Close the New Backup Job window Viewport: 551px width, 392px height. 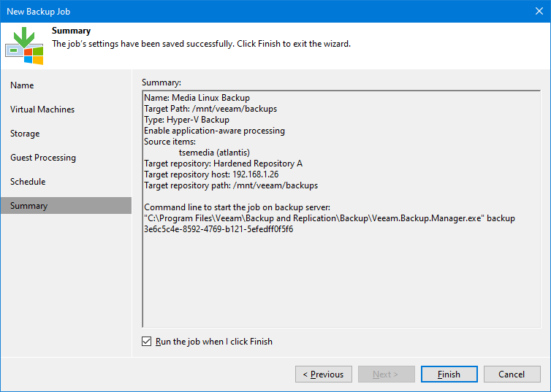pyautogui.click(x=539, y=11)
